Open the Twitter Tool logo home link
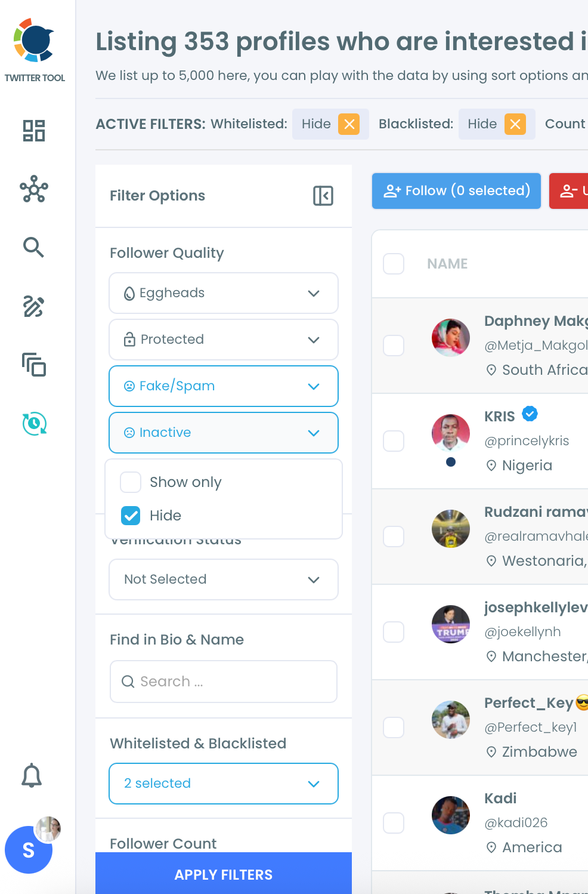Image resolution: width=588 pixels, height=894 pixels. [34, 44]
